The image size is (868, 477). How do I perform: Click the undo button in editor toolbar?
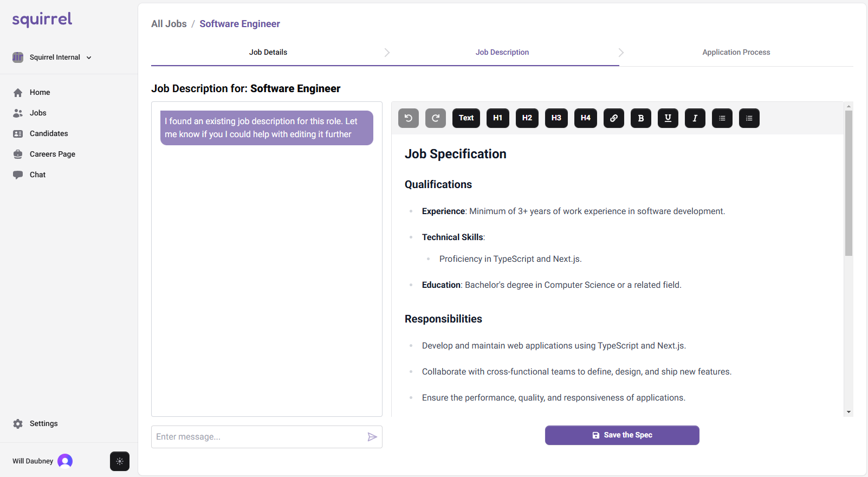[409, 118]
